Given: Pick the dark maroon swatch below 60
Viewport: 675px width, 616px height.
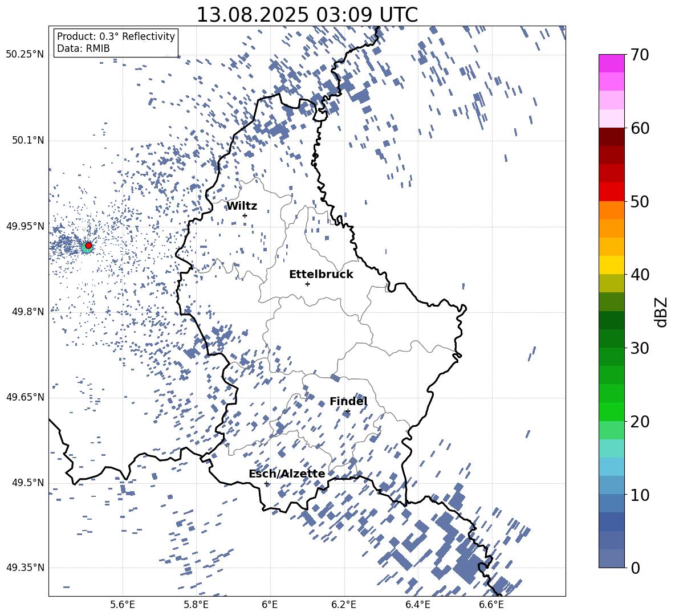Looking at the screenshot, I should (x=612, y=137).
